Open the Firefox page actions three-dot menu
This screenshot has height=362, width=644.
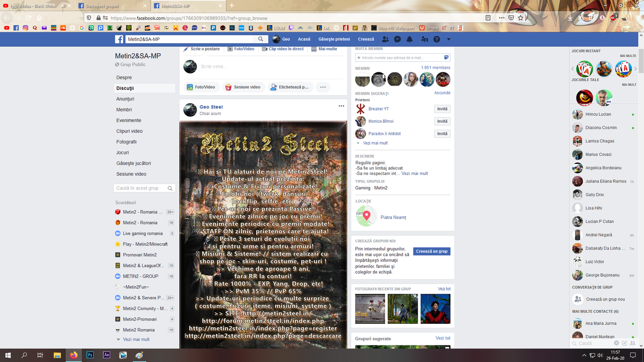pyautogui.click(x=502, y=18)
